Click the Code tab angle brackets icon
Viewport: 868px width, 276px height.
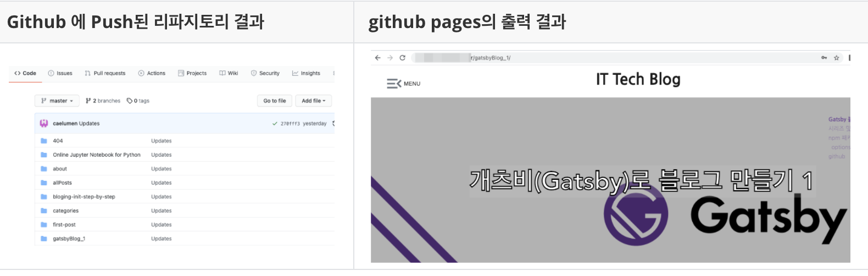(18, 73)
